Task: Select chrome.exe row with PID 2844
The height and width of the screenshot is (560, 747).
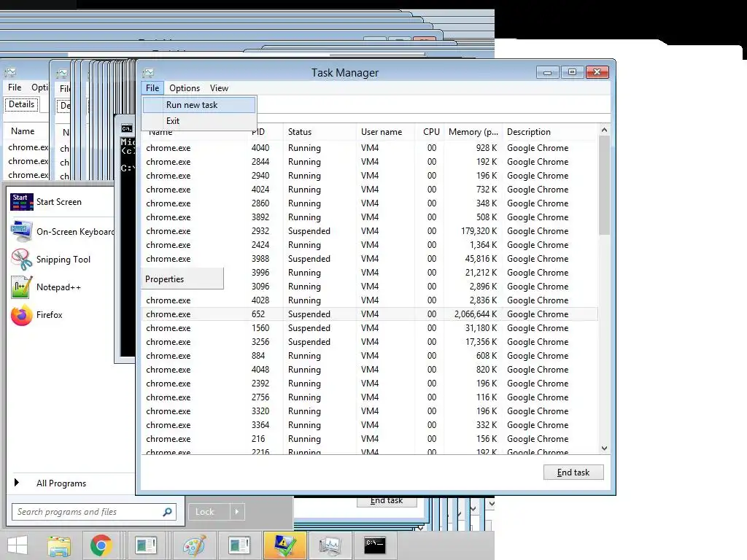Action: tap(369, 162)
